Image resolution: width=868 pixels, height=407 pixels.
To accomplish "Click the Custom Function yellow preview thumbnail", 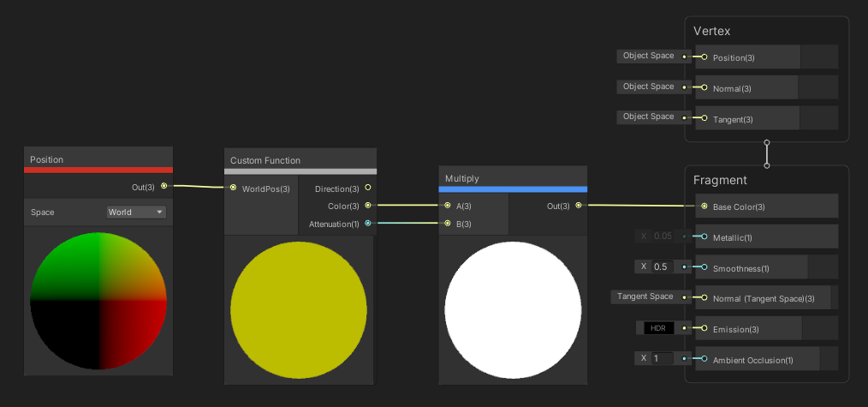I will pyautogui.click(x=299, y=310).
